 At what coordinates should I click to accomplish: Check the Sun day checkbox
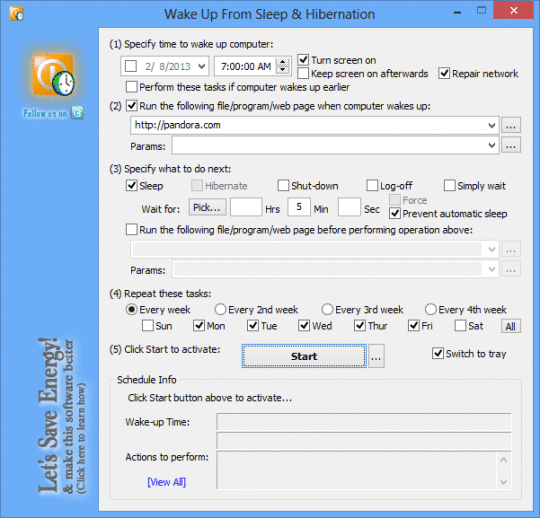tap(148, 325)
